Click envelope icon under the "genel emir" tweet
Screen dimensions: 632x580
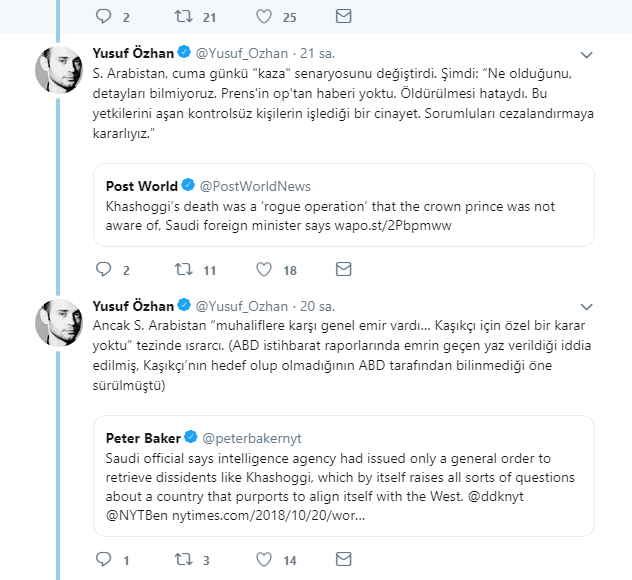(x=343, y=560)
